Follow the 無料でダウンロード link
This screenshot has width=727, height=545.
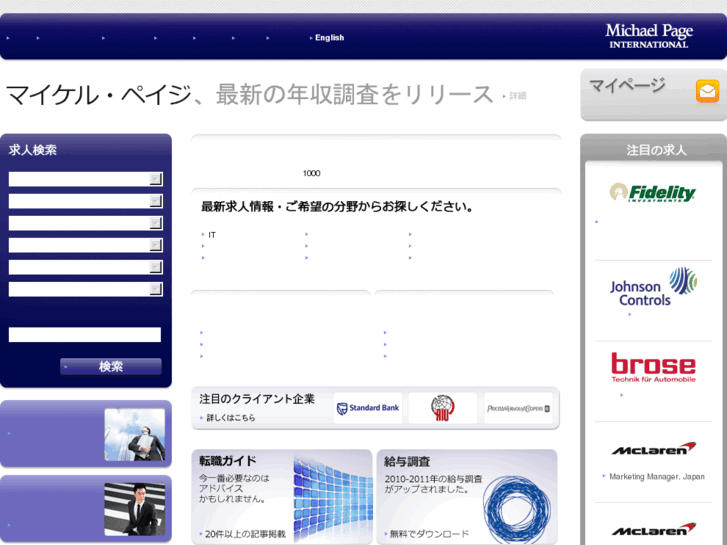pos(429,534)
